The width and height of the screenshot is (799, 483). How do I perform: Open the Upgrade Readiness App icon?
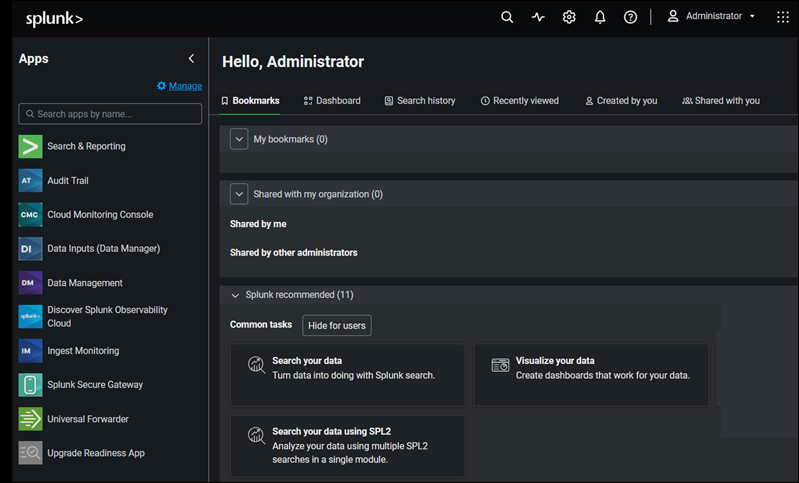[x=31, y=453]
